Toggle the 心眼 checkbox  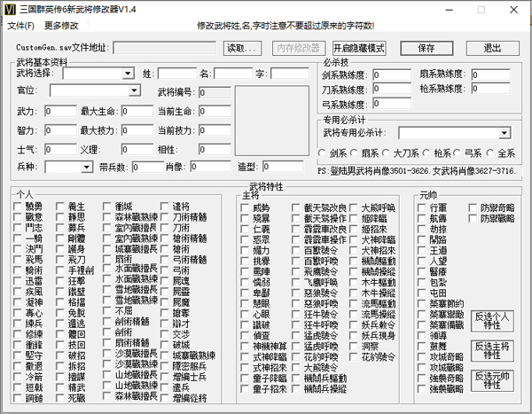tap(245, 314)
